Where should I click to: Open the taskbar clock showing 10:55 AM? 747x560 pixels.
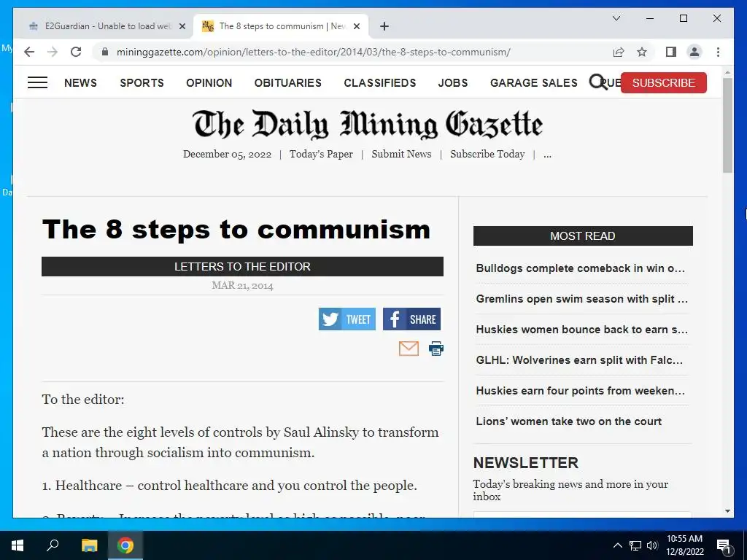tap(684, 545)
